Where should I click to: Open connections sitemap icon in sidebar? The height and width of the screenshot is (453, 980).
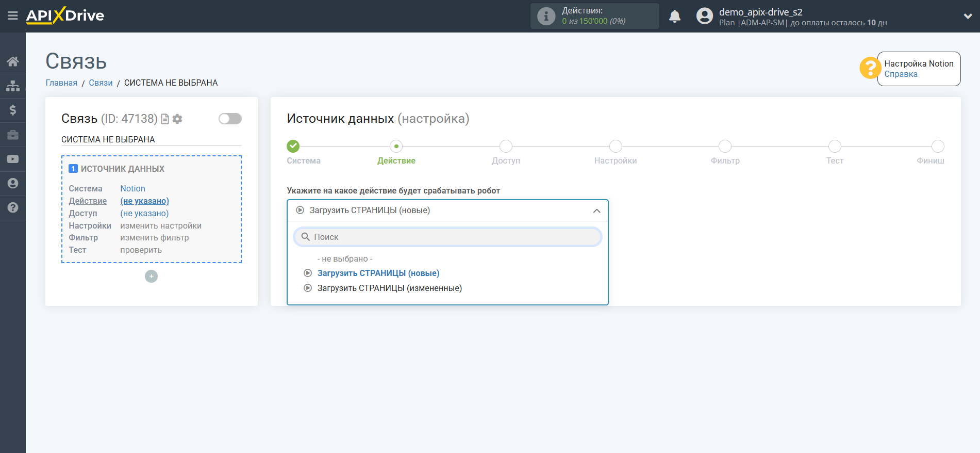click(13, 86)
